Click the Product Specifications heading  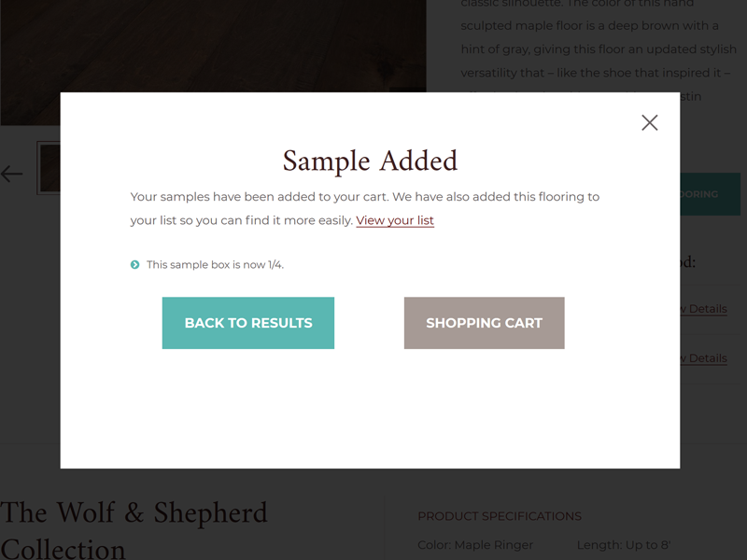pyautogui.click(x=500, y=516)
